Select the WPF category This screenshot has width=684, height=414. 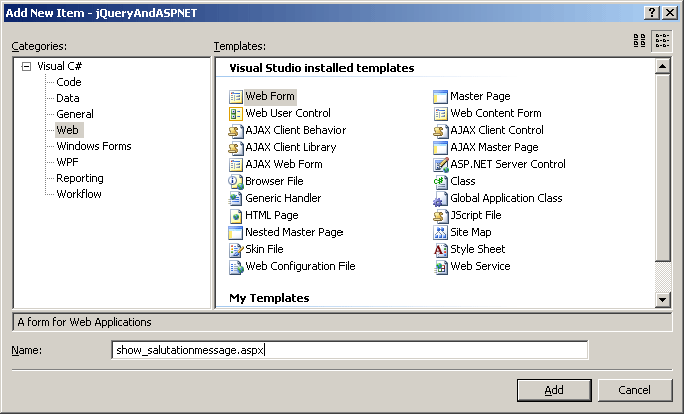tap(68, 162)
